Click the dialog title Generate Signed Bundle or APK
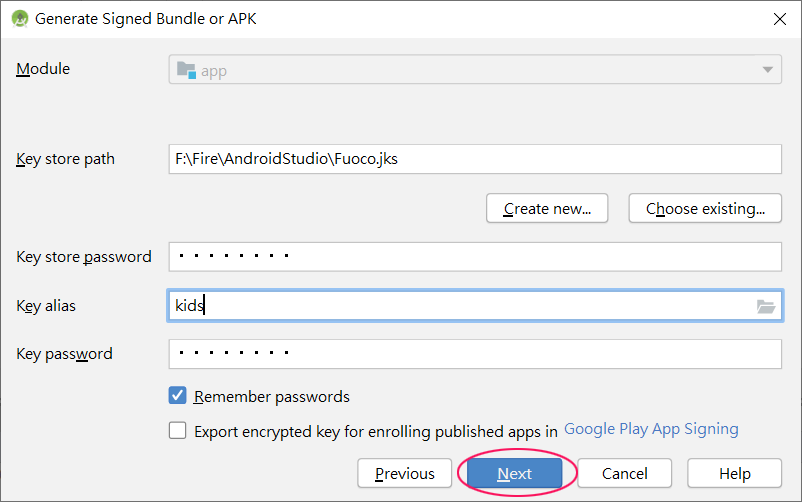 click(x=145, y=19)
